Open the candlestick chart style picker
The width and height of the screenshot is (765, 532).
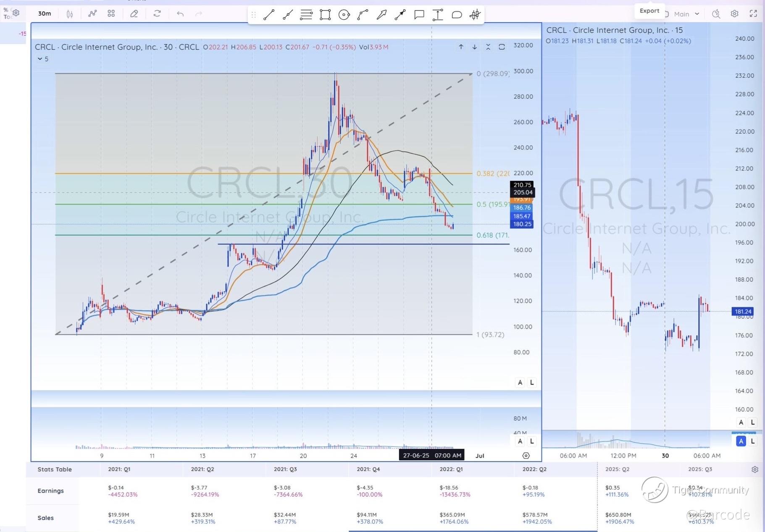tap(70, 14)
